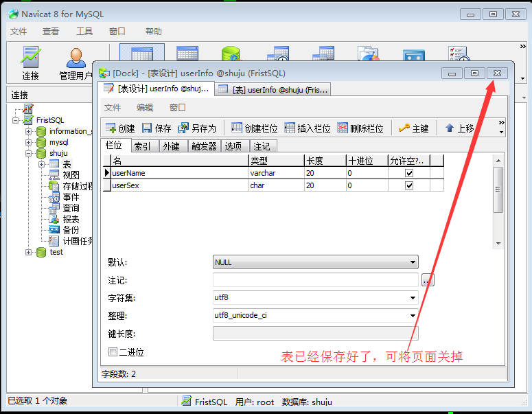Viewport: 532px width, 414px height.
Task: Click 名 column header in field grid
Action: pos(180,161)
